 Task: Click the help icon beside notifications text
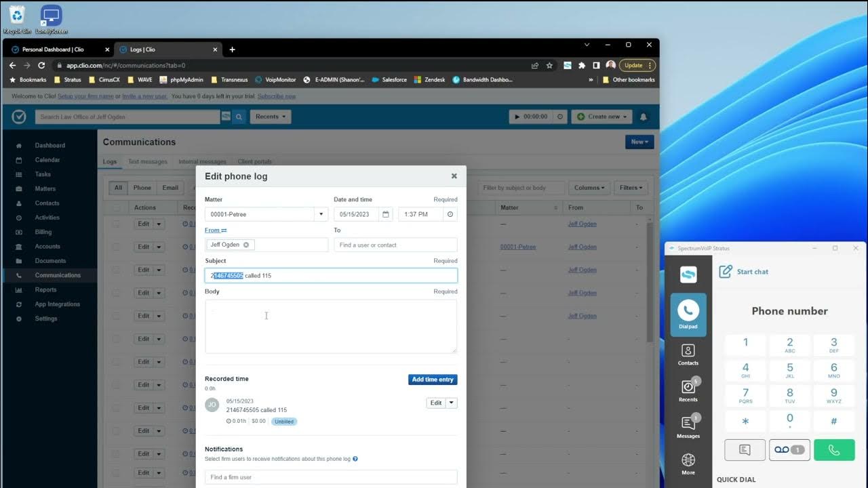click(x=355, y=459)
